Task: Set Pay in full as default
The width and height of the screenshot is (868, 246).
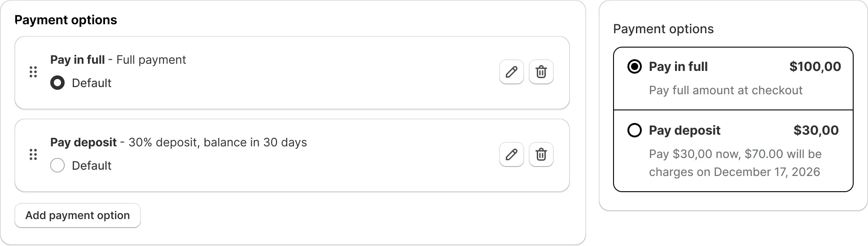Action: coord(57,83)
